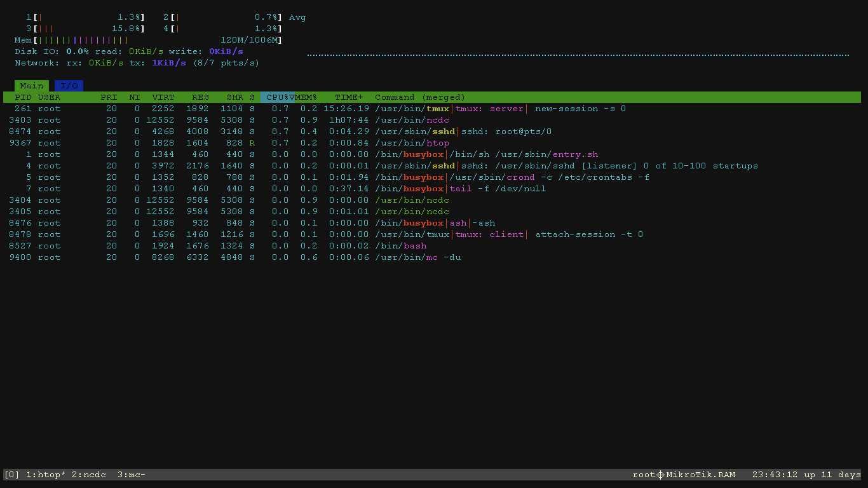868x488 pixels.
Task: Select the /usr/bin/htop process row
Action: (432, 143)
